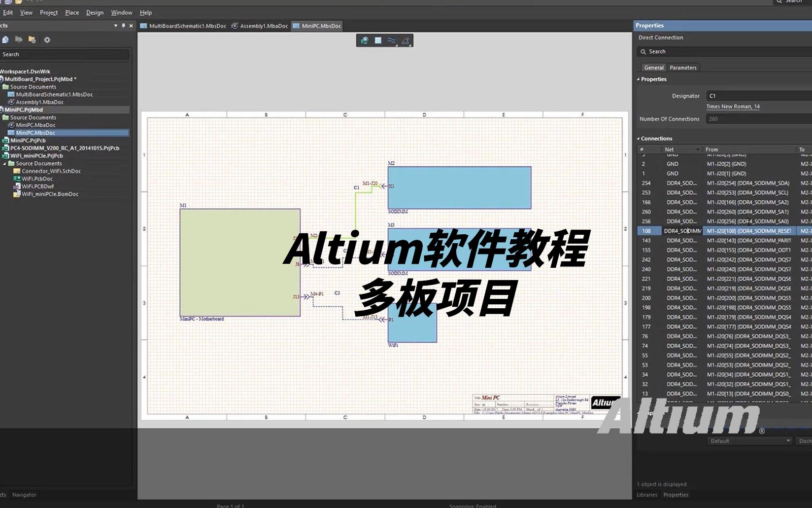Open the connection wiring tool on floating toolbar
The image size is (812, 508).
tap(393, 40)
